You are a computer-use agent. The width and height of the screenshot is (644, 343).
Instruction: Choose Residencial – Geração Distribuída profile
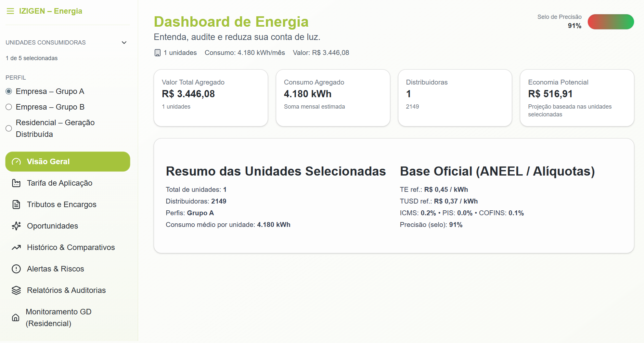coord(8,128)
